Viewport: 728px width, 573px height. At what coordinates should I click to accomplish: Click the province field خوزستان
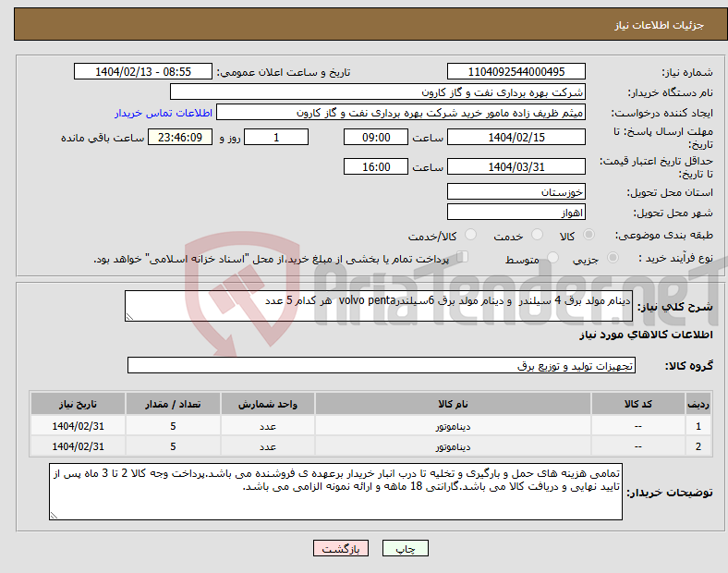pos(516,191)
